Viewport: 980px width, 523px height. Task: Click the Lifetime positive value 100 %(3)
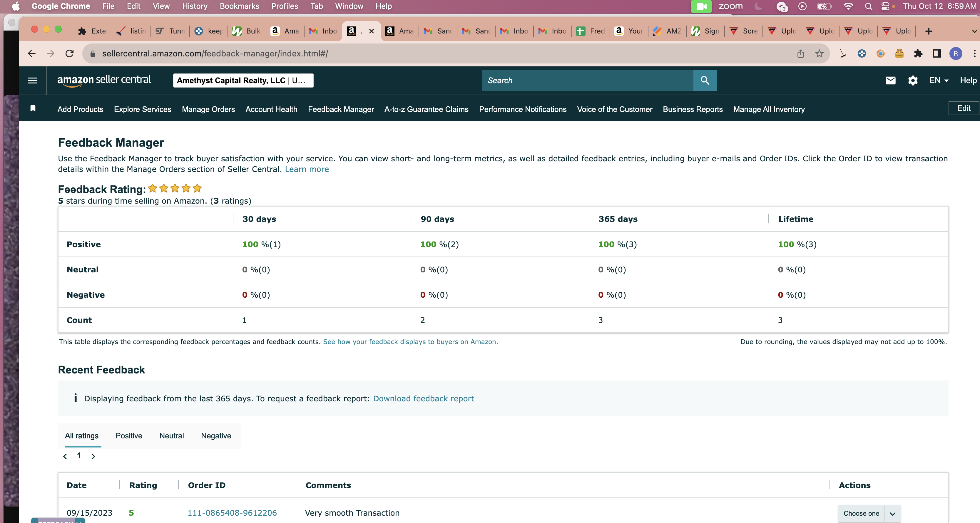[797, 244]
